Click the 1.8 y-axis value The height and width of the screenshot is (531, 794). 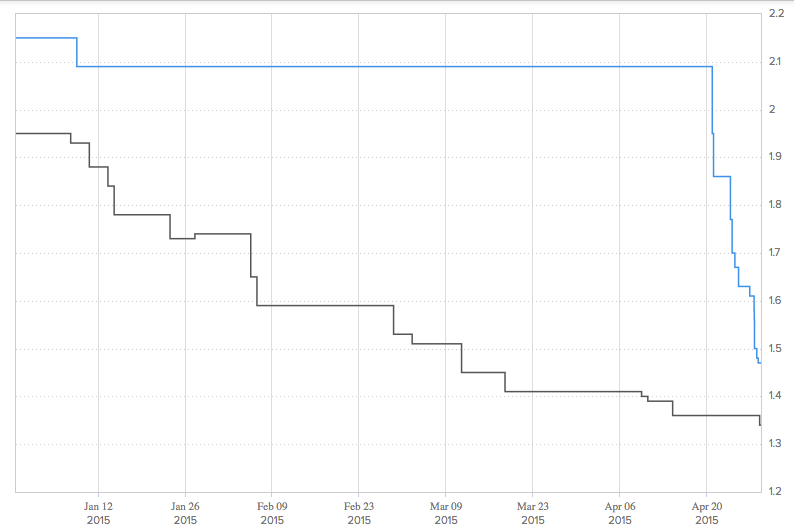(775, 205)
